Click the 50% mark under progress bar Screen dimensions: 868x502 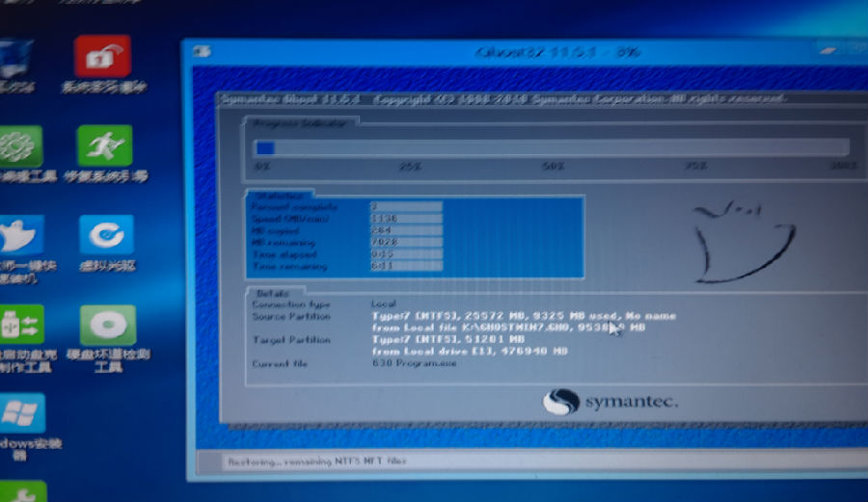[553, 167]
